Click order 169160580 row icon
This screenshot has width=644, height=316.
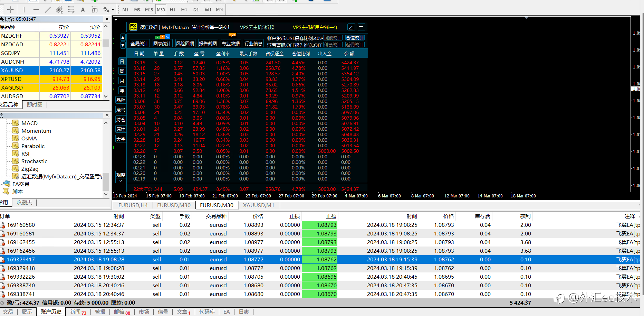pos(3,225)
